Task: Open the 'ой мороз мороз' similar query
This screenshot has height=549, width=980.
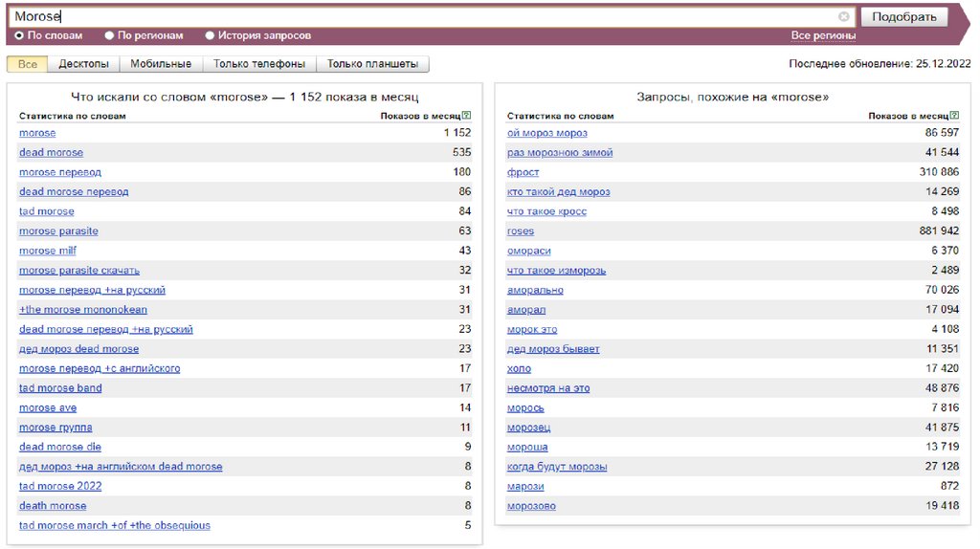Action: point(546,133)
